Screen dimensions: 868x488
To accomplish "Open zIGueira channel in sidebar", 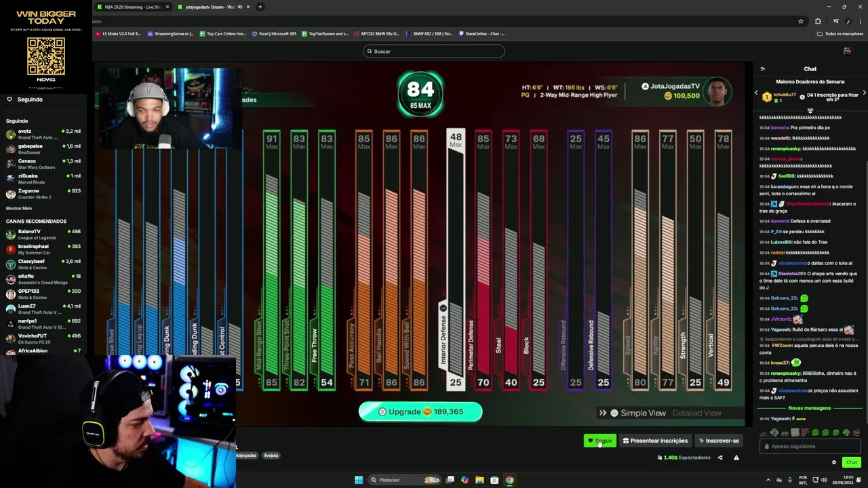I will [x=43, y=178].
